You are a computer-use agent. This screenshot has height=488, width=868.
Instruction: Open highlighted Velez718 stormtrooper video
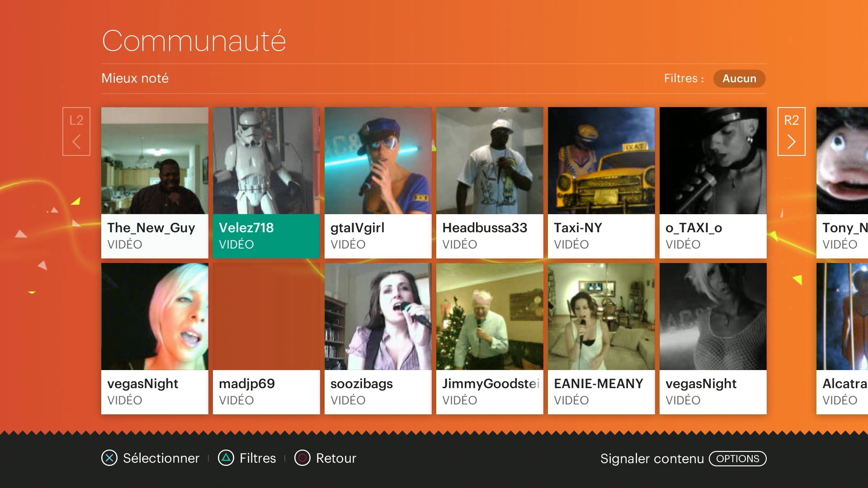[266, 182]
